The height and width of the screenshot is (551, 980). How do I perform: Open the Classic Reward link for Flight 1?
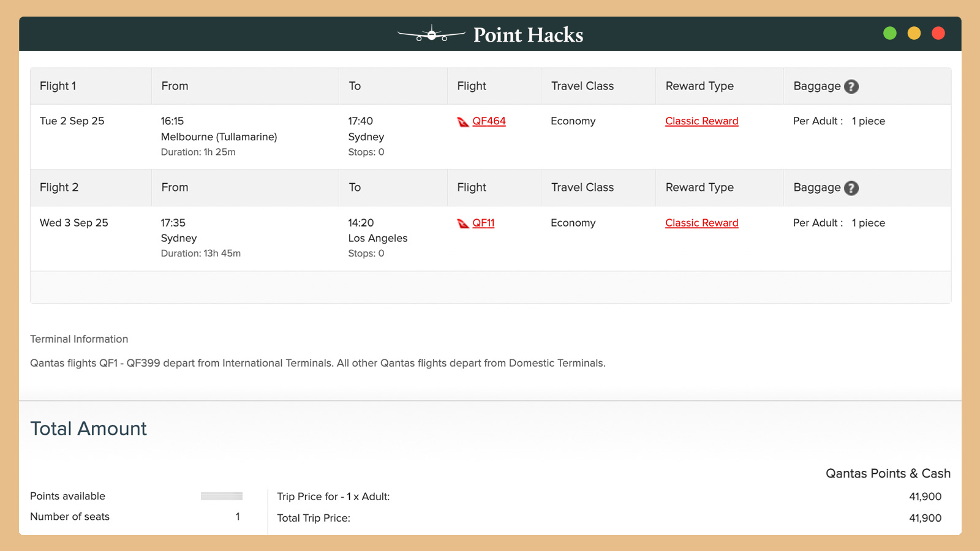click(702, 121)
